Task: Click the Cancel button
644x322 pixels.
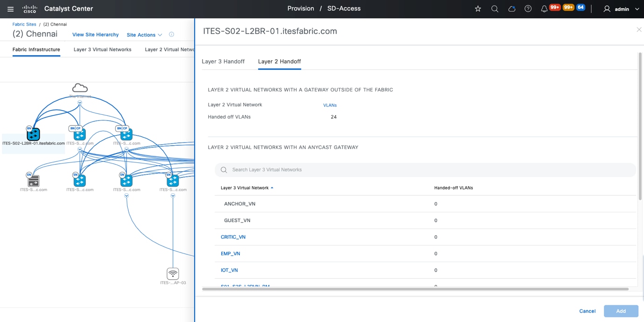Action: 587,311
